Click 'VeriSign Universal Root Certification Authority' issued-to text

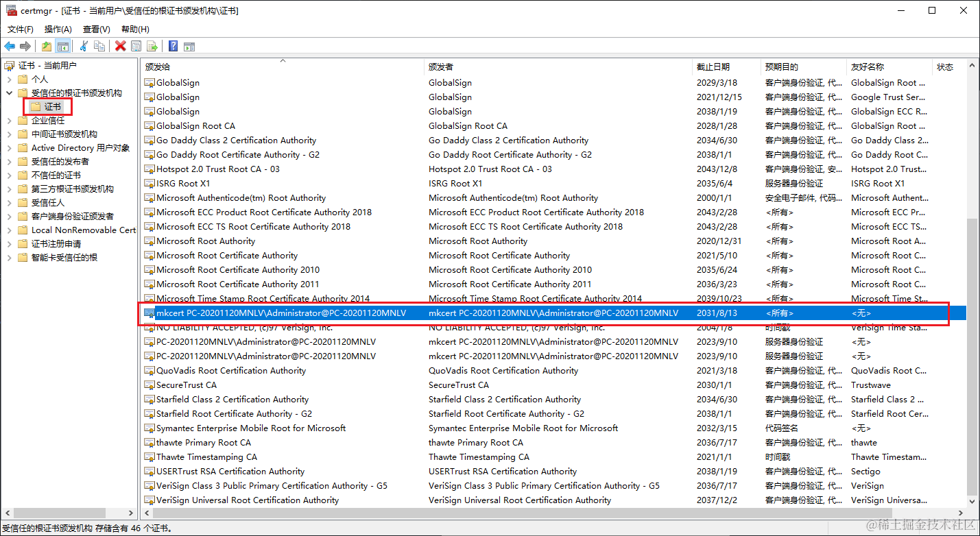[x=248, y=500]
